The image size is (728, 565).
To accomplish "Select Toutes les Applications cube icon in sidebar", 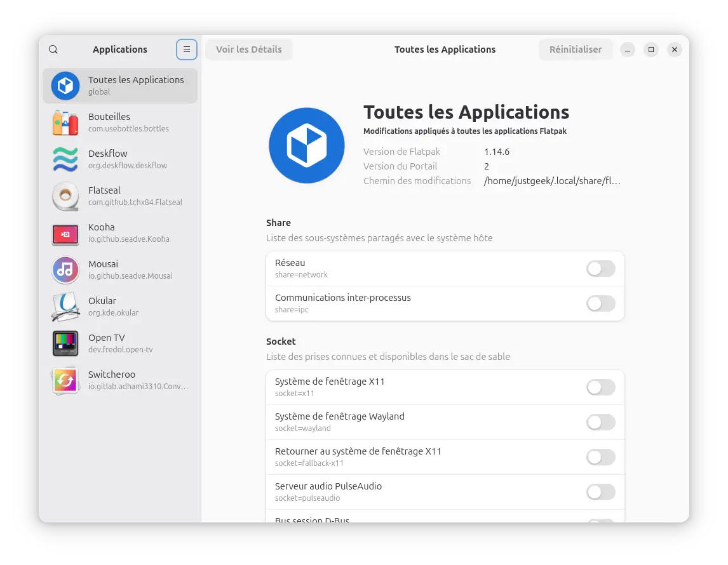I will (x=65, y=86).
